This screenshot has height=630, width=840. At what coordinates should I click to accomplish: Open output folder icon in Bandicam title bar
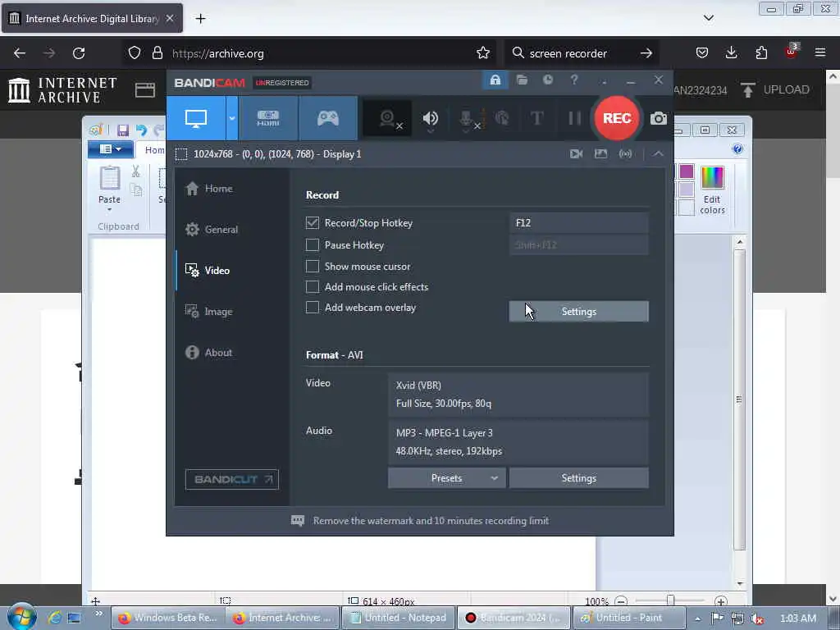coord(522,80)
